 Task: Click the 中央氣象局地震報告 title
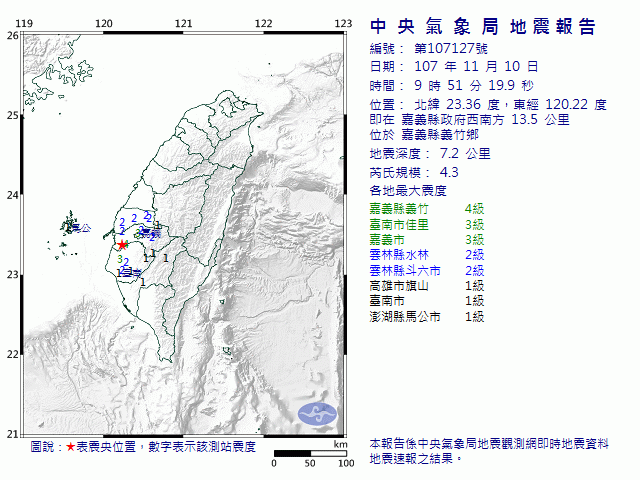point(482,27)
